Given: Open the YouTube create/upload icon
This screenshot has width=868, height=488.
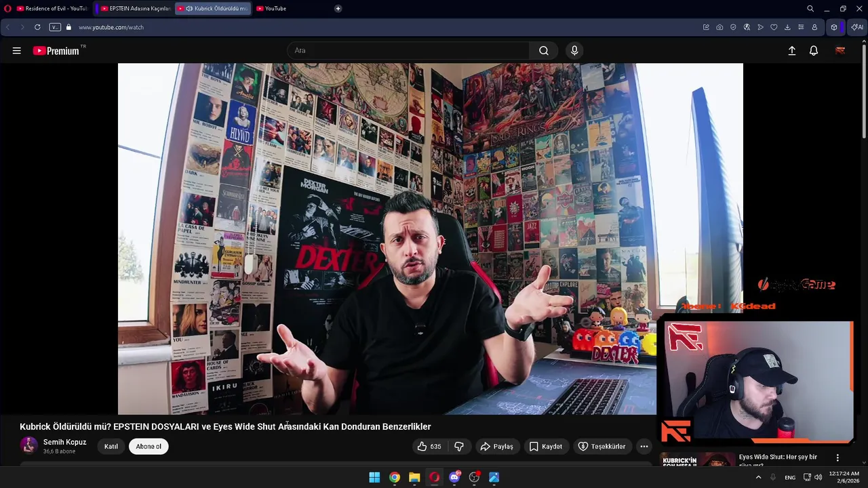Looking at the screenshot, I should [x=791, y=51].
